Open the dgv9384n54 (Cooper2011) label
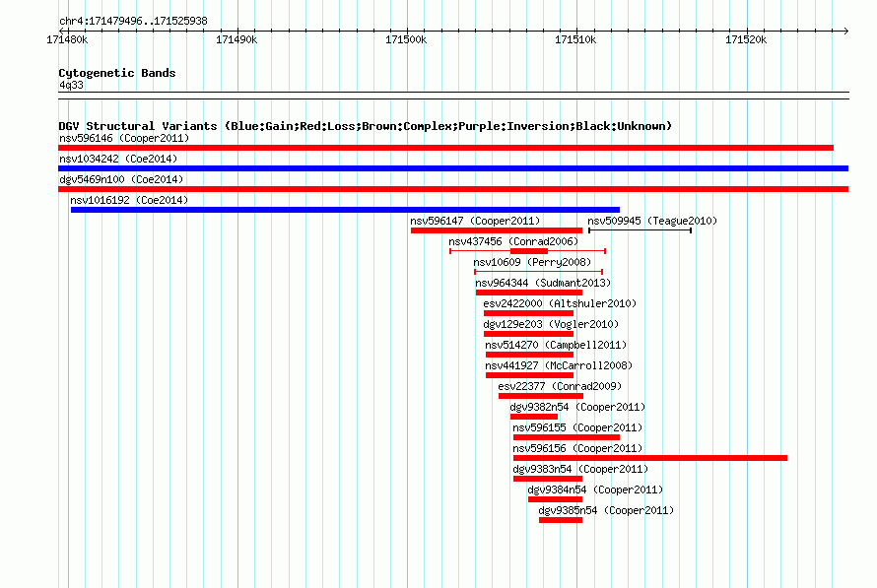 pyautogui.click(x=595, y=490)
